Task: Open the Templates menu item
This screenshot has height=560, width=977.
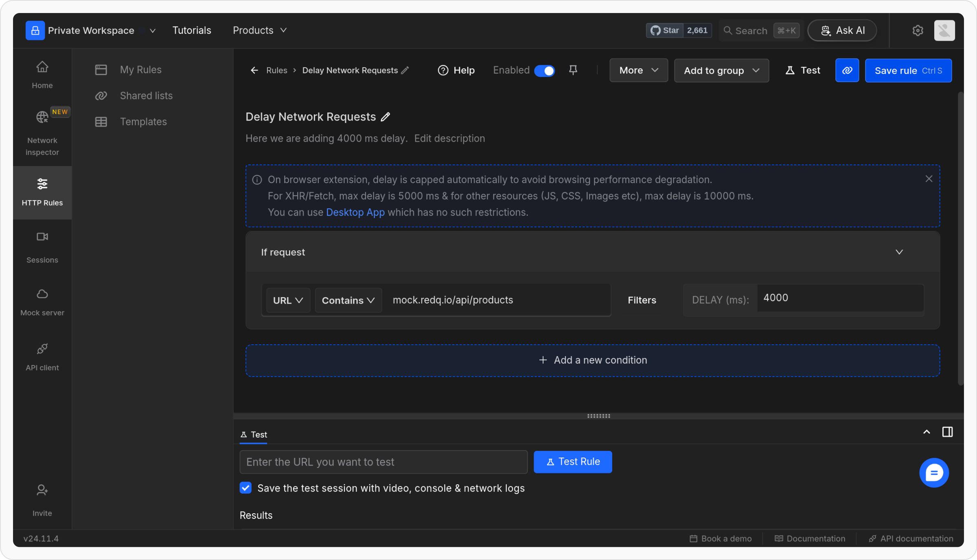Action: 143,122
